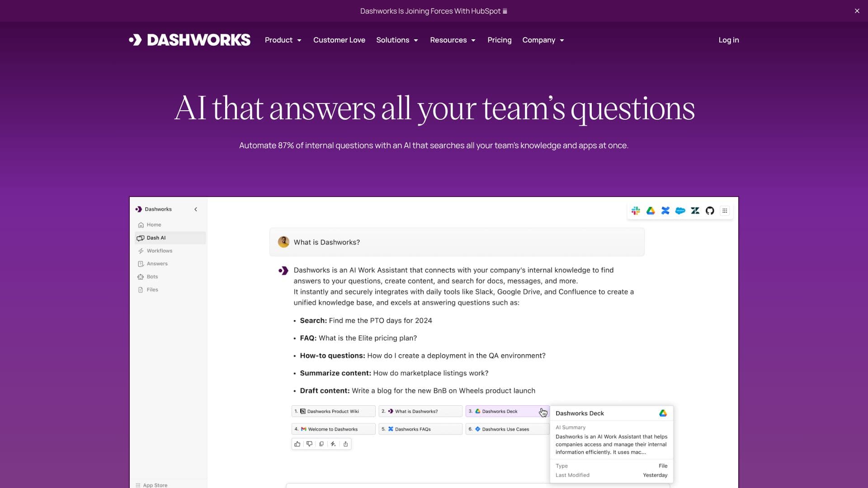Click the Confluence integration icon
The height and width of the screenshot is (488, 868).
pyautogui.click(x=665, y=211)
